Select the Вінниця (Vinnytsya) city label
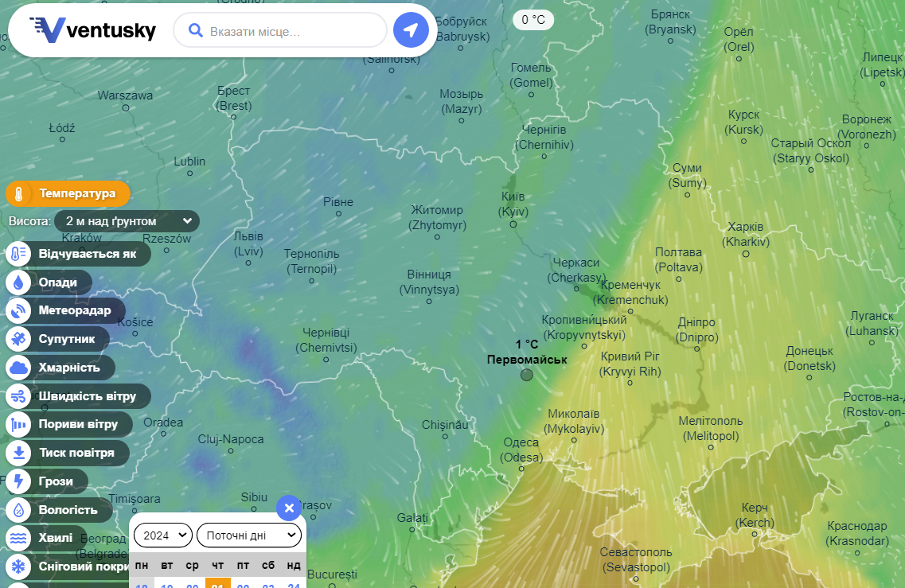 [429, 282]
